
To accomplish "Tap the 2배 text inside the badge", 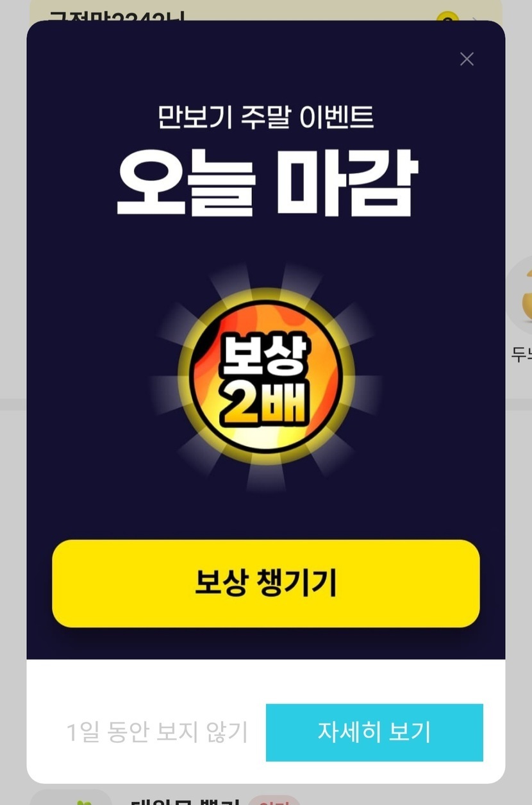I will (265, 405).
